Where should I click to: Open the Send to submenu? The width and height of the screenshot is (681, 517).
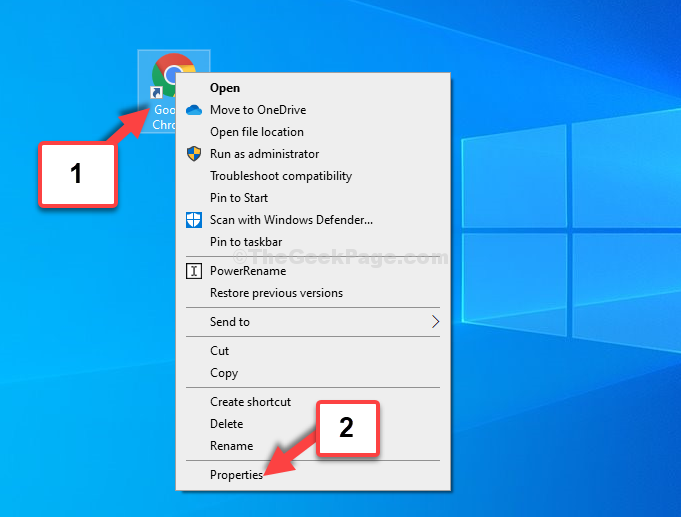[x=313, y=322]
